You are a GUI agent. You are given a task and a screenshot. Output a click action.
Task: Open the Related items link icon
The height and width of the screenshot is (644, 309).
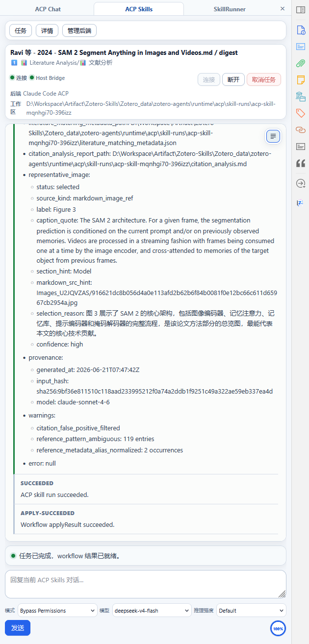301,129
